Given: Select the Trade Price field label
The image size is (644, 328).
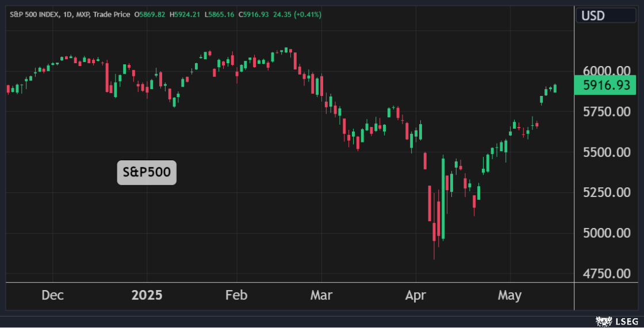Looking at the screenshot, I should point(113,14).
